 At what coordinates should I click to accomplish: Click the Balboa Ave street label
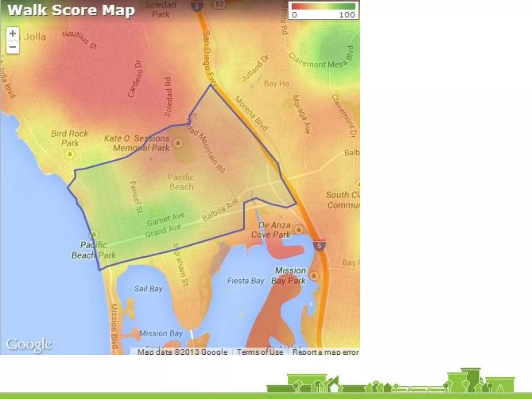[x=220, y=210]
